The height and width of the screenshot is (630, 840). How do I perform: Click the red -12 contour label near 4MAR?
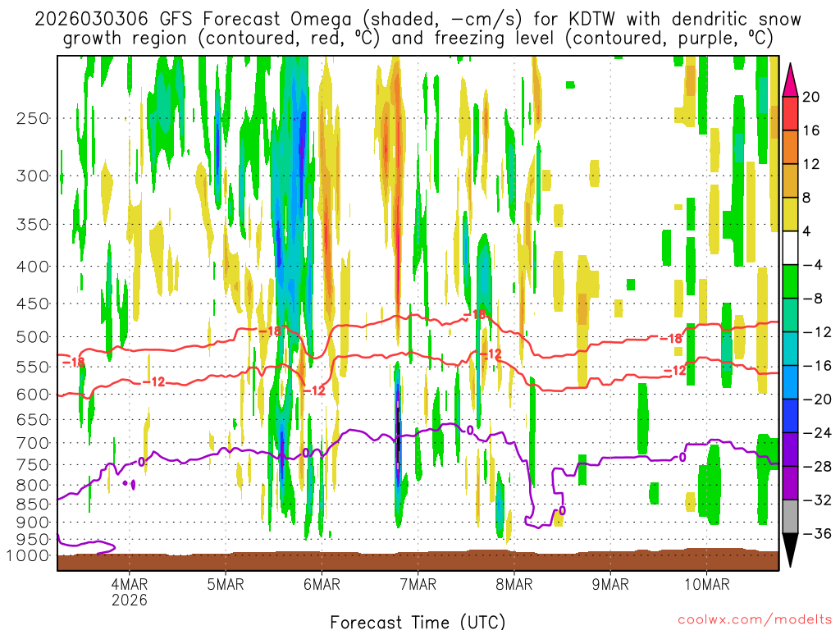153,382
